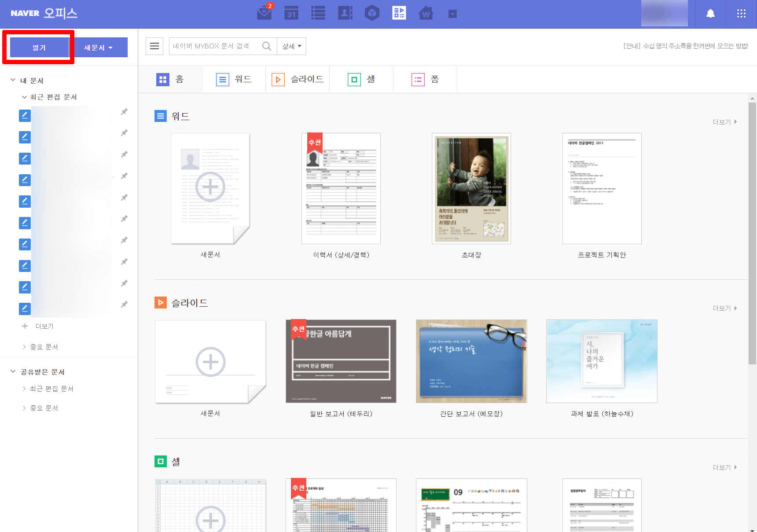Open last recent document edit icon
The height and width of the screenshot is (532, 757).
25,309
